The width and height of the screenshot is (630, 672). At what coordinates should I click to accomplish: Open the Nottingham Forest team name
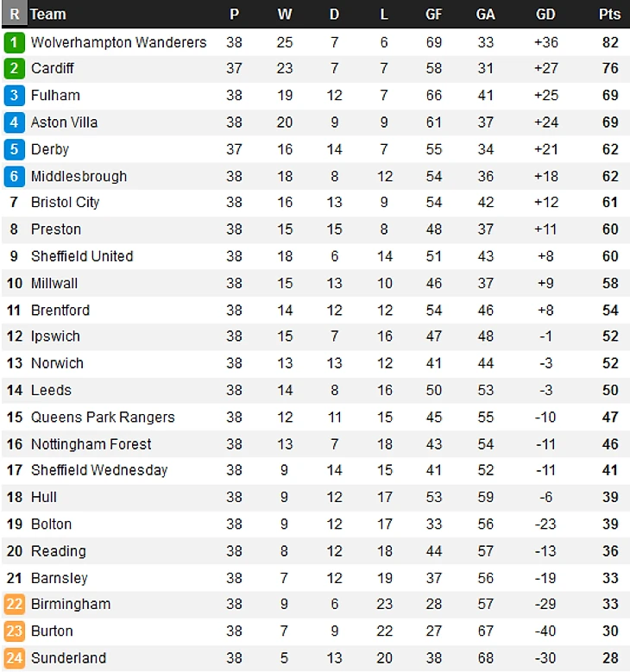[x=91, y=444]
